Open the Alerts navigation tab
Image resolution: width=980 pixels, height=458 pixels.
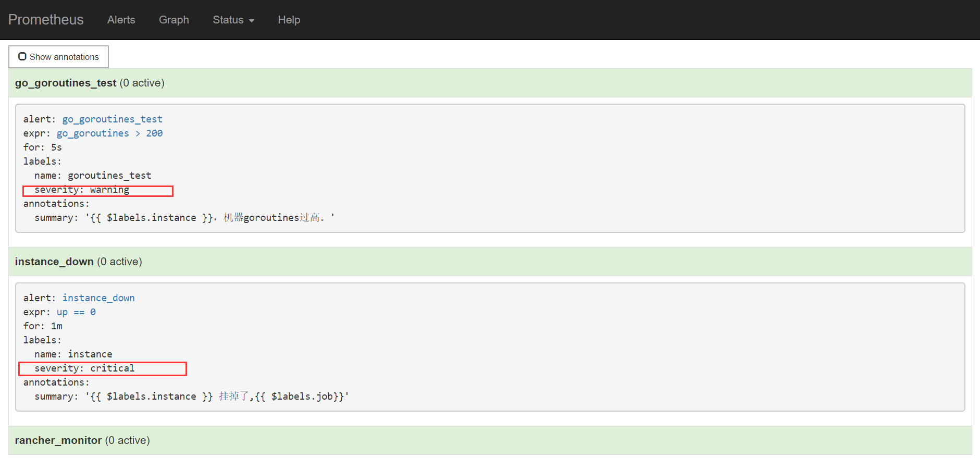[121, 20]
